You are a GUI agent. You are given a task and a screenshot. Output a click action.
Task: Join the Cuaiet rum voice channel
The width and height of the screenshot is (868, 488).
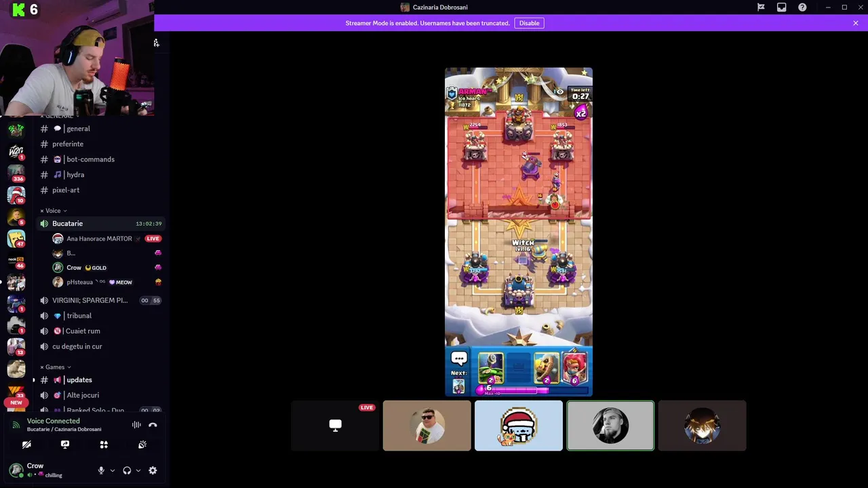click(x=100, y=331)
